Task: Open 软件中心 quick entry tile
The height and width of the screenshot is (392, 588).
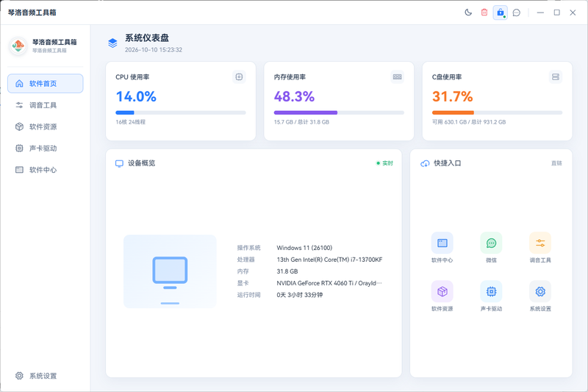Action: point(442,248)
